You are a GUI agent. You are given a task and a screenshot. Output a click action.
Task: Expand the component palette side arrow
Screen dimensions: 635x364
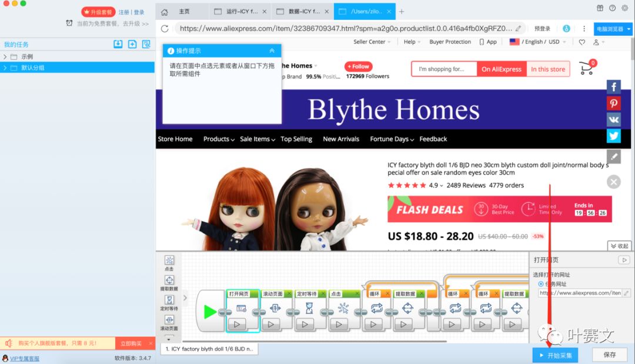[x=185, y=298]
